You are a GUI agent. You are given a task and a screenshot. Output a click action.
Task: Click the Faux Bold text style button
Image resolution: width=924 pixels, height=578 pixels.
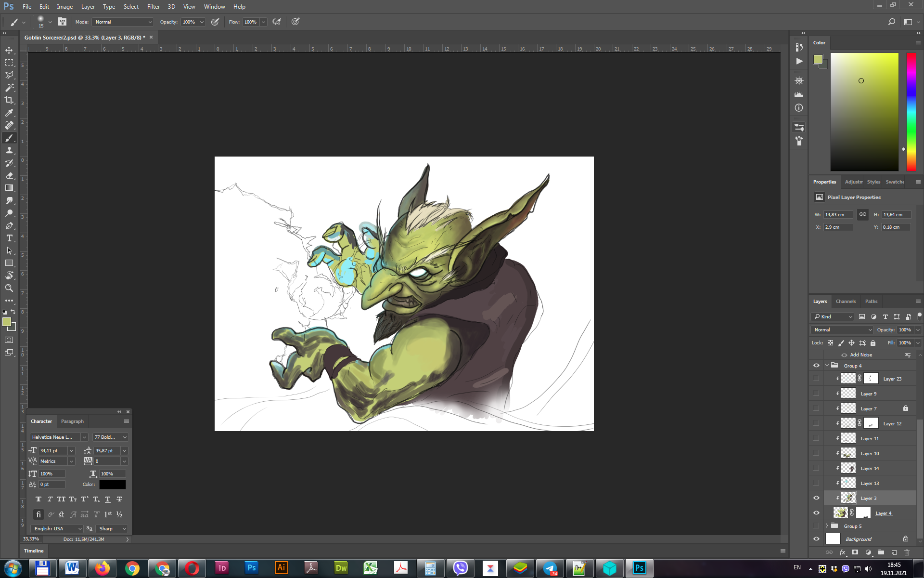pyautogui.click(x=38, y=499)
